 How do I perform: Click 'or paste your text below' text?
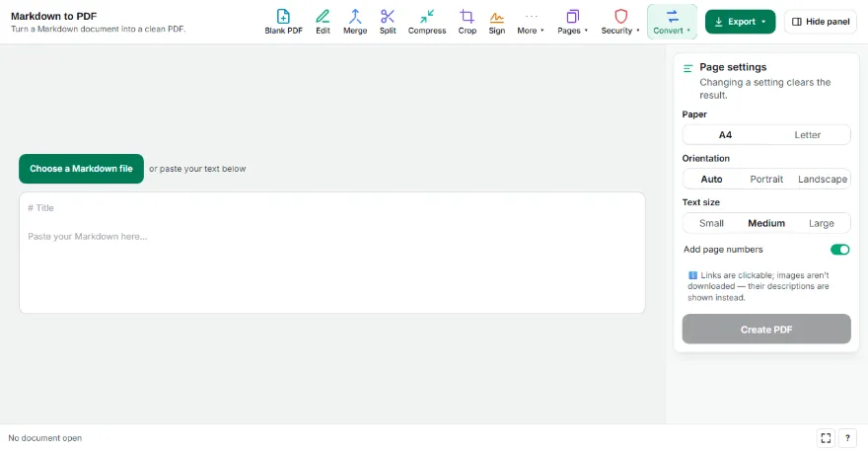pos(197,169)
